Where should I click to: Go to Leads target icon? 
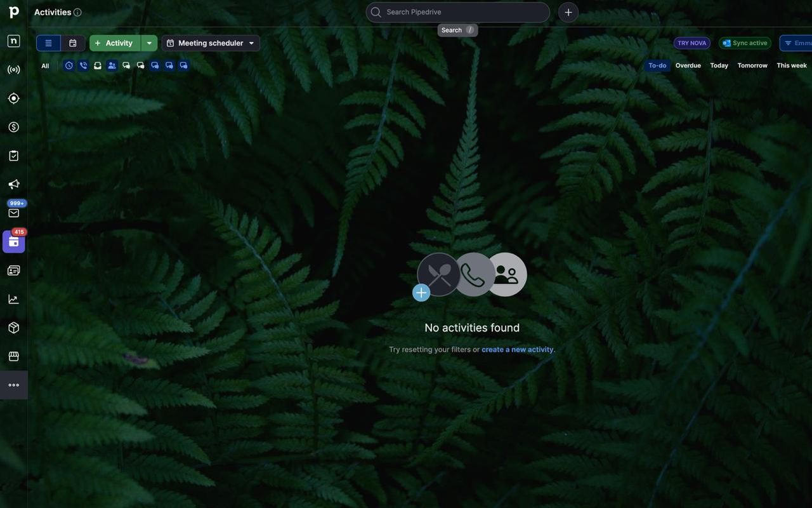coord(14,98)
